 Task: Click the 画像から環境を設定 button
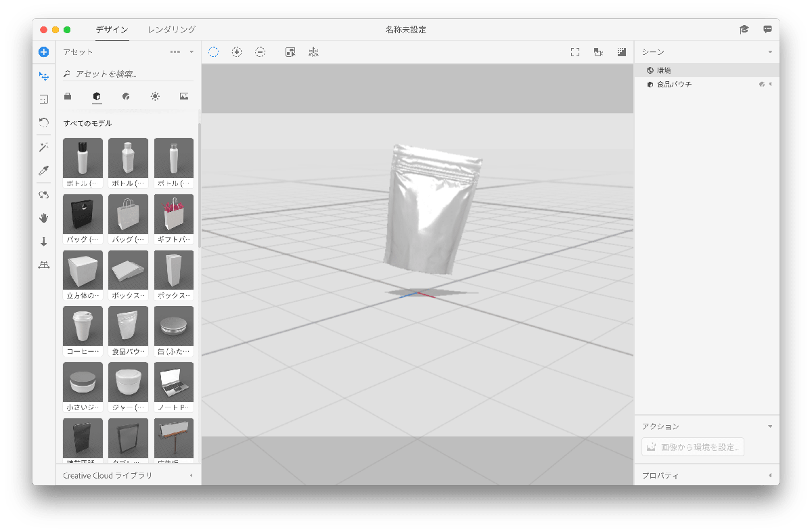click(x=693, y=447)
